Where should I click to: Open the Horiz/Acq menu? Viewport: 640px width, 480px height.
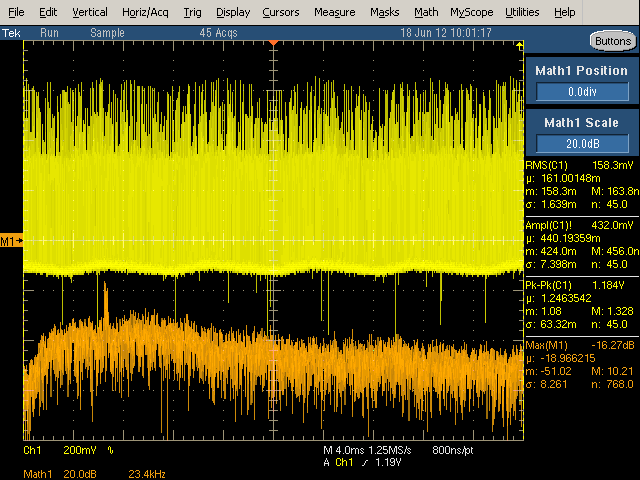click(146, 12)
